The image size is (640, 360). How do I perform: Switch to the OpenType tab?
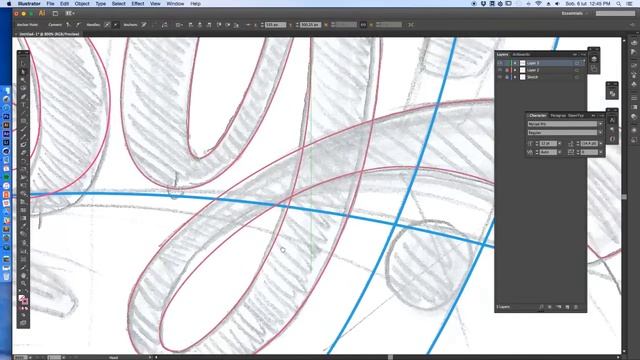coord(576,116)
